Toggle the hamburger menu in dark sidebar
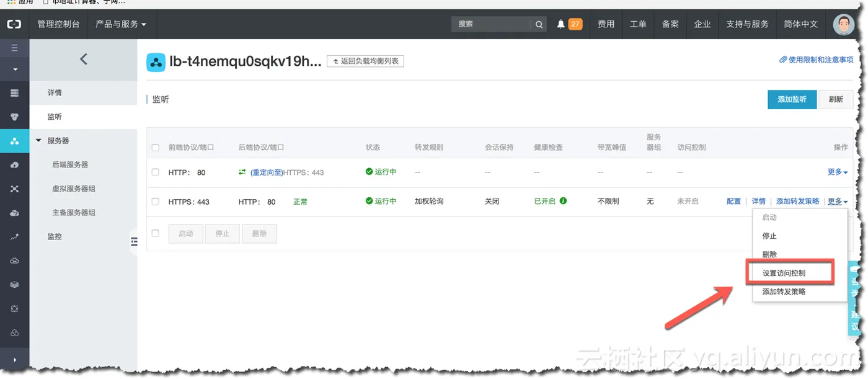The width and height of the screenshot is (868, 379). click(14, 48)
